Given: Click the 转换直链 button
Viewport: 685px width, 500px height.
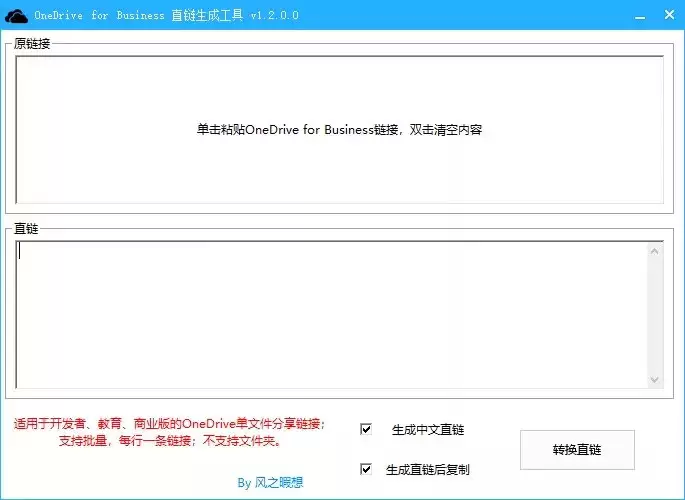Looking at the screenshot, I should 577,450.
